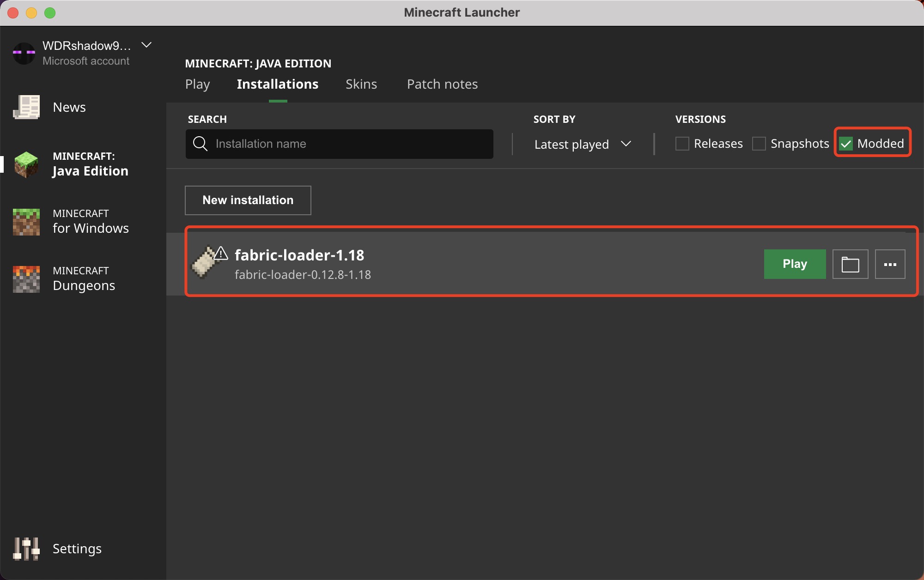Open Settings sliders icon
The height and width of the screenshot is (580, 924).
click(26, 549)
